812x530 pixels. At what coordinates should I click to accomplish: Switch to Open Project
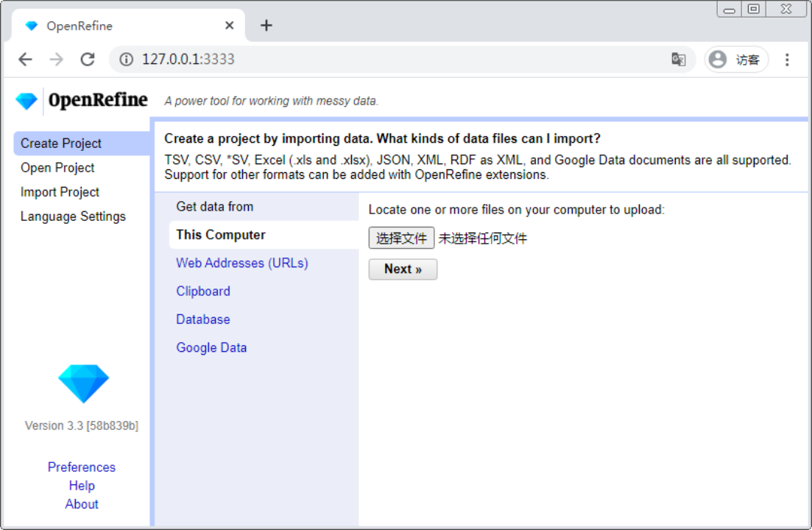point(57,168)
